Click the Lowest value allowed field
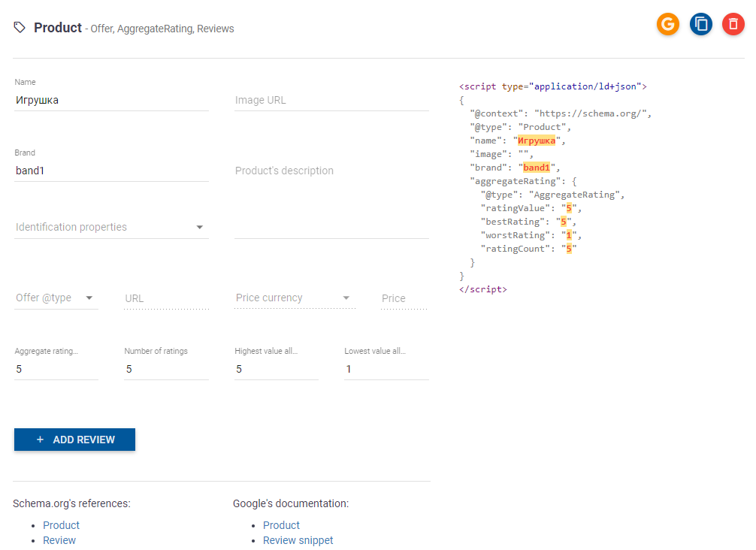The image size is (756, 550). tap(386, 369)
